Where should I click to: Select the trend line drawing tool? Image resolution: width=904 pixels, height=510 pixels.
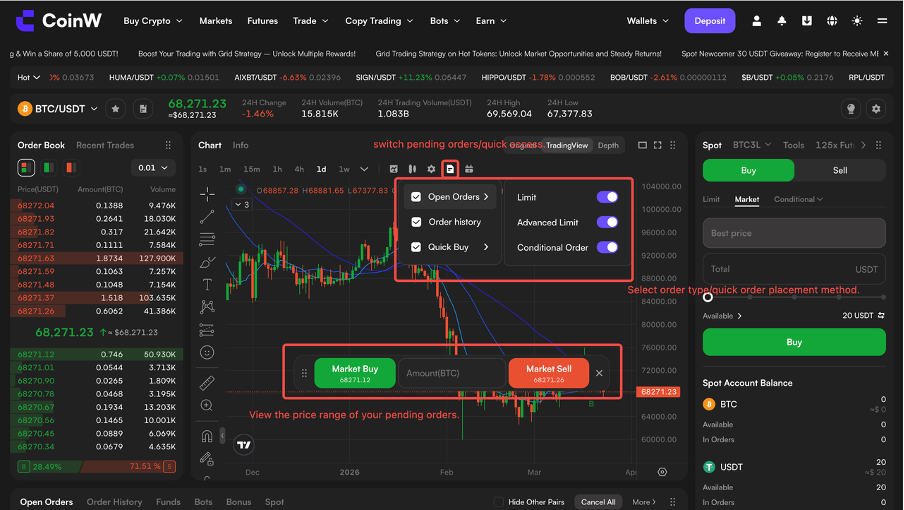coord(207,217)
